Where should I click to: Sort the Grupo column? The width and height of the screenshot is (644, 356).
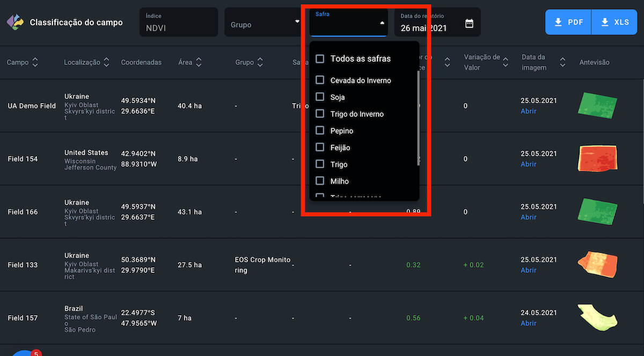click(260, 62)
